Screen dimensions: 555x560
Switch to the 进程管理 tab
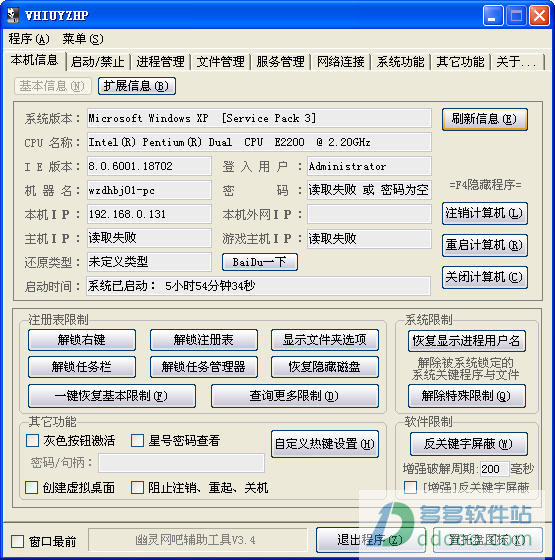point(160,62)
